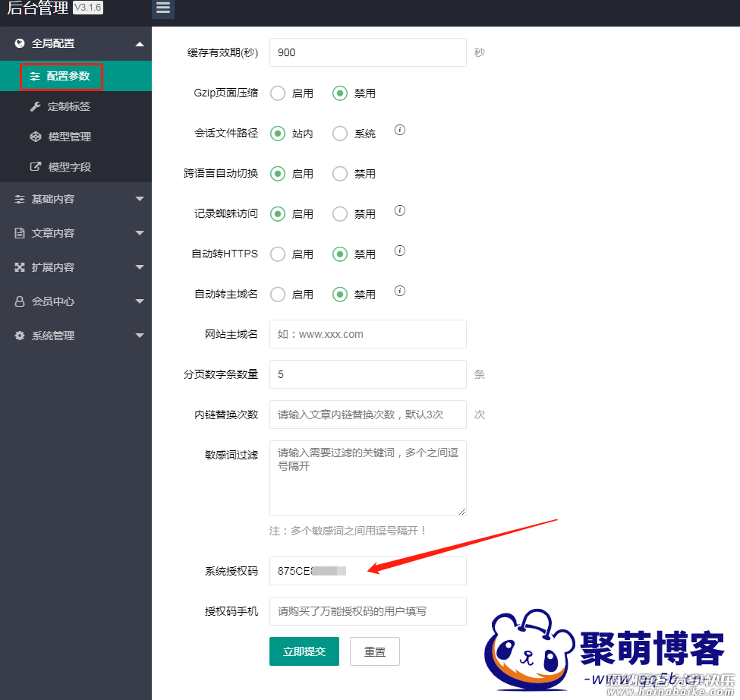The image size is (740, 700).
Task: Click info icon next to 记录蜘蛛访问
Action: (x=400, y=210)
